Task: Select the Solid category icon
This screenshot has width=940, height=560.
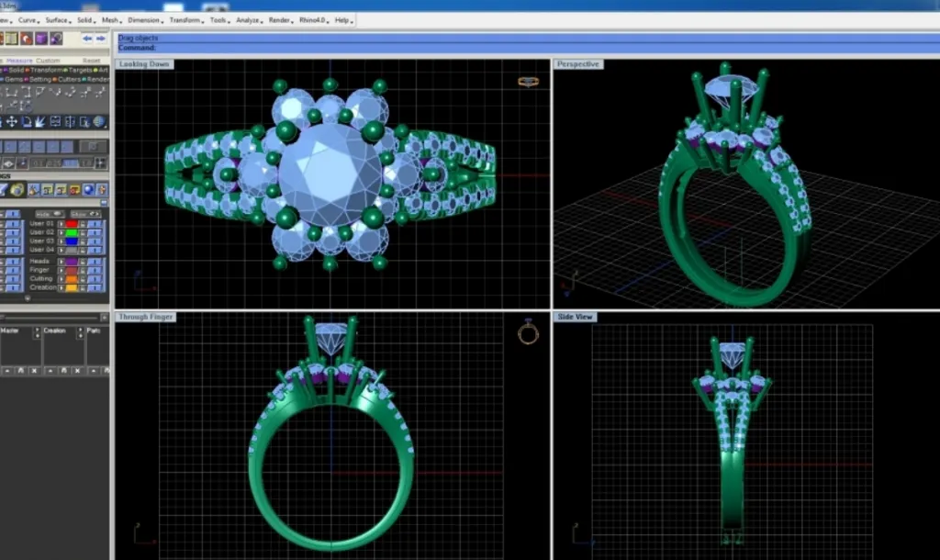Action: (6, 70)
